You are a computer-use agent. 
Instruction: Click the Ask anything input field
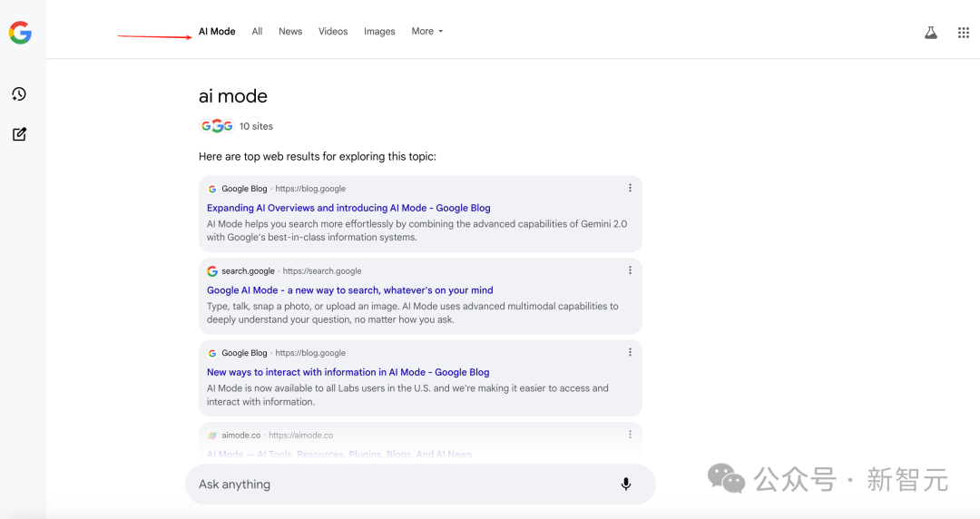coord(399,485)
